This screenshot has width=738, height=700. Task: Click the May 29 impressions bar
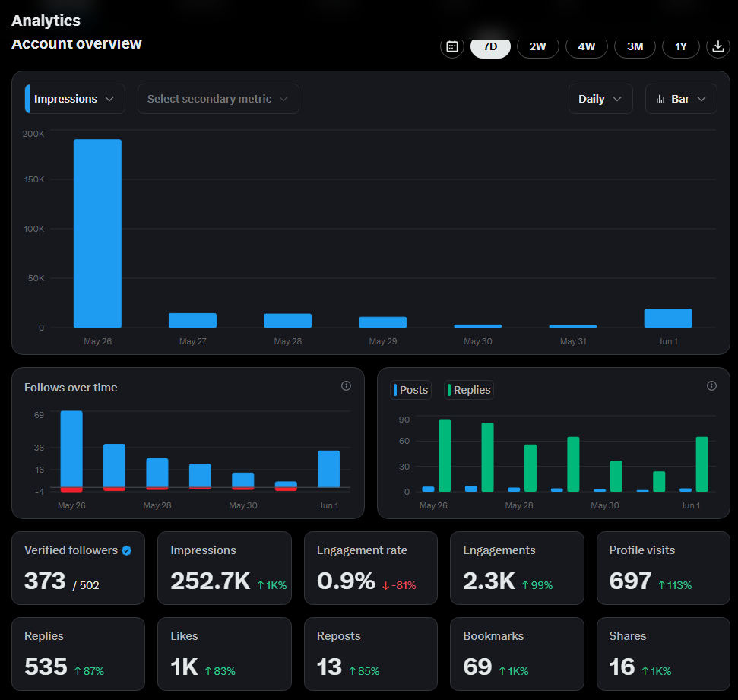click(382, 322)
